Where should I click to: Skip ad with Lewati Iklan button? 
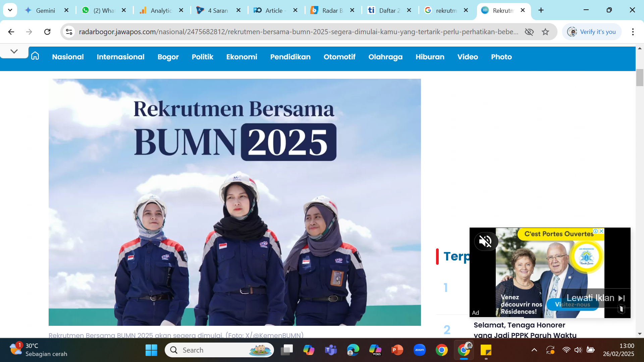coord(596,298)
